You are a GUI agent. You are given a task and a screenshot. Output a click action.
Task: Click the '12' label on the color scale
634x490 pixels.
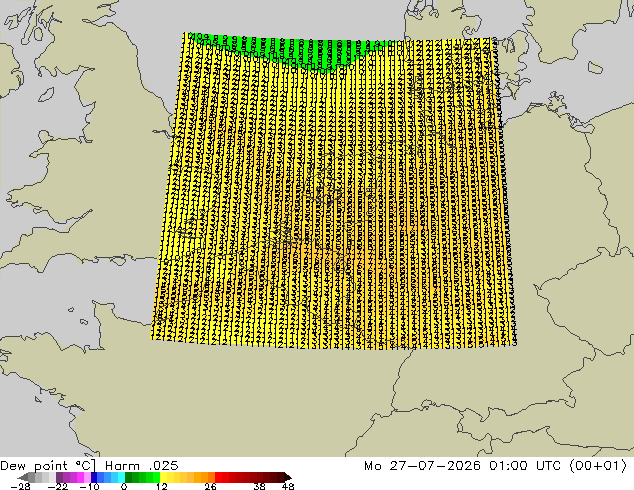pyautogui.click(x=162, y=486)
